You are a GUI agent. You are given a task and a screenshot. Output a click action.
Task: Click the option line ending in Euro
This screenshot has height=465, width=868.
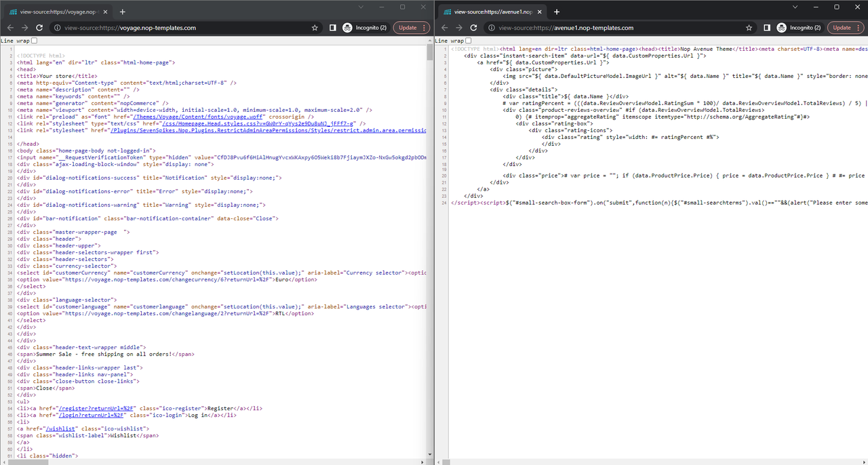pos(167,279)
